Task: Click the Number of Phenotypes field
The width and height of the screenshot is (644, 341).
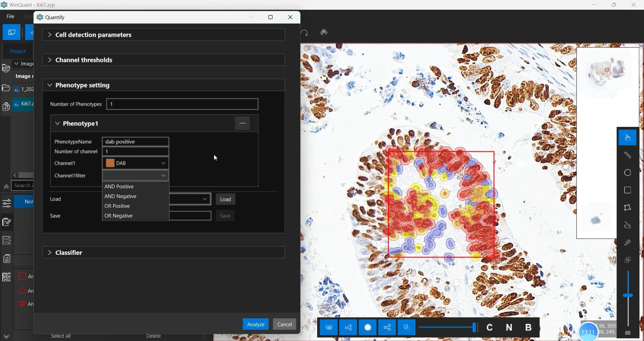Action: coord(182,104)
